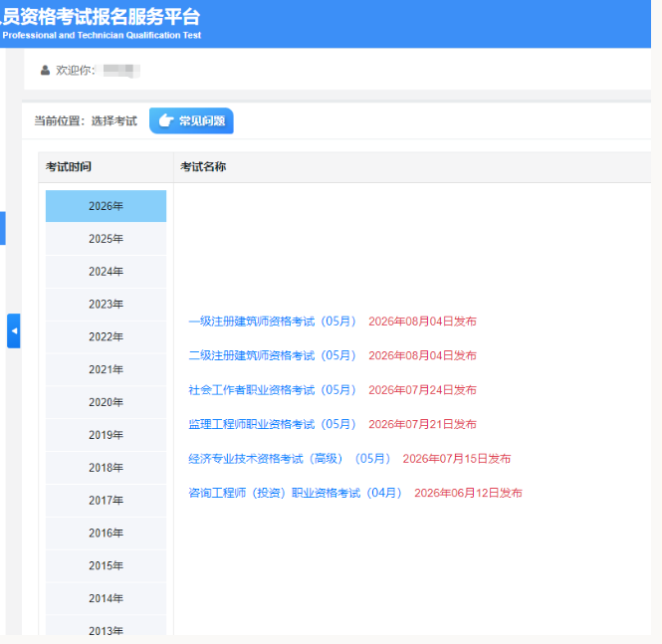Select the 2021年 year tab
This screenshot has height=644, width=662.
tap(106, 369)
